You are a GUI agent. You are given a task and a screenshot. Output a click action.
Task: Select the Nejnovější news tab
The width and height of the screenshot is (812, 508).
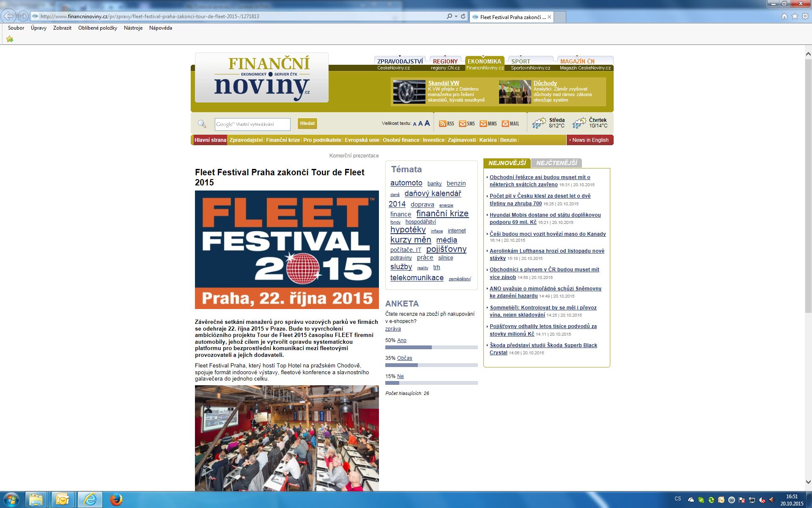pyautogui.click(x=507, y=163)
